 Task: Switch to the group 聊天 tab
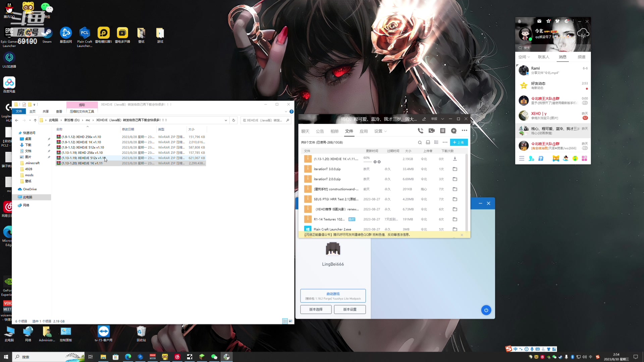point(305,131)
